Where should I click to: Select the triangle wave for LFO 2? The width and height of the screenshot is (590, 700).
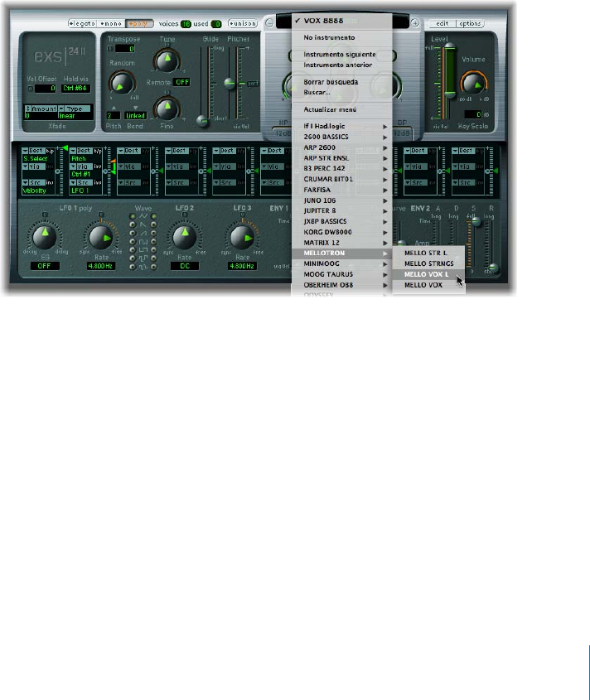pyautogui.click(x=153, y=216)
